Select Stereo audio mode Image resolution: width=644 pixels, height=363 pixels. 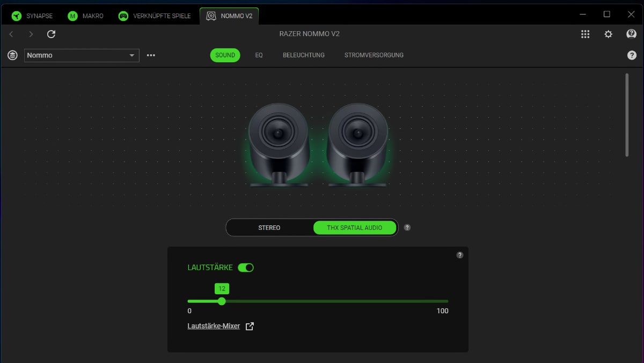269,228
